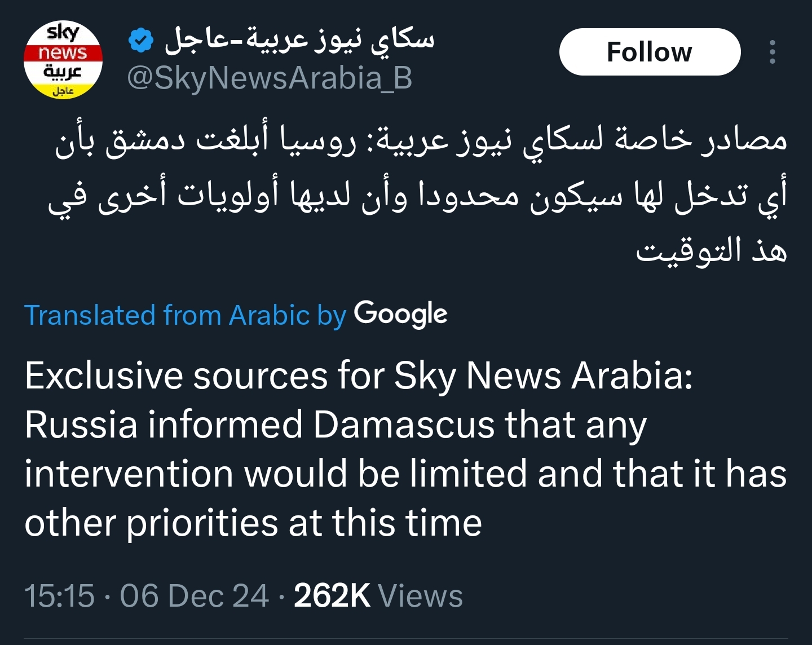812x645 pixels.
Task: Click the word "Damascus" in translation
Action: click(x=403, y=425)
